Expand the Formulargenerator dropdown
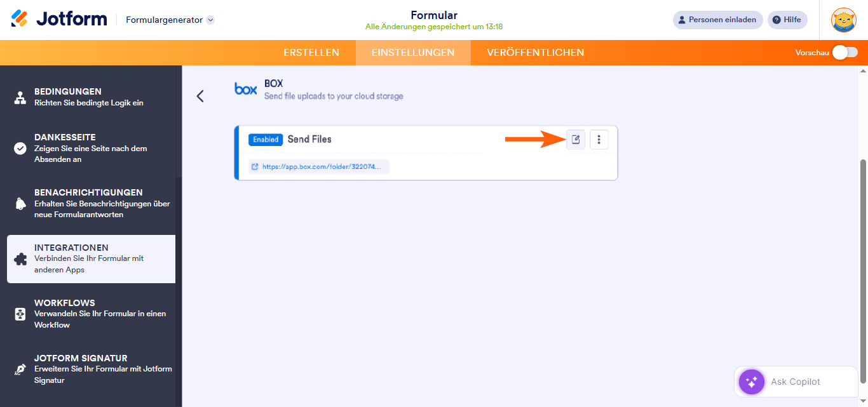 pyautogui.click(x=210, y=20)
